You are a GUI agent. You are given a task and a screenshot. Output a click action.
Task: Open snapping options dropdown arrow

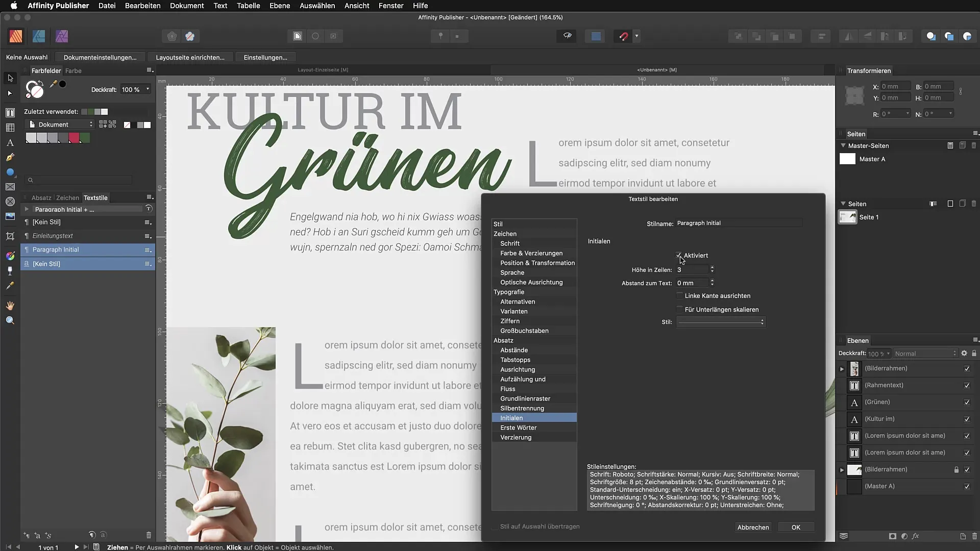[636, 36]
